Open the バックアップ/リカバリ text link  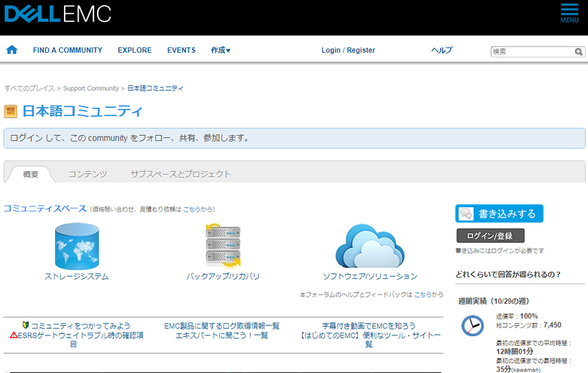(x=223, y=276)
